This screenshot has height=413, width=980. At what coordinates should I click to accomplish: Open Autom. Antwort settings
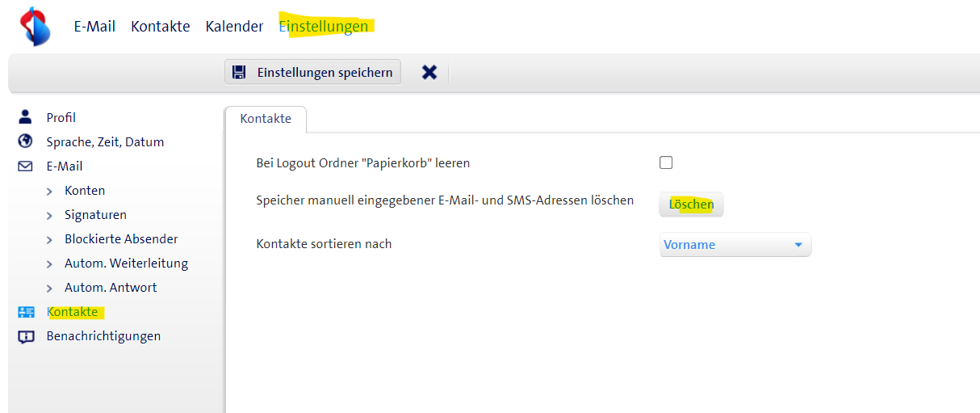111,288
